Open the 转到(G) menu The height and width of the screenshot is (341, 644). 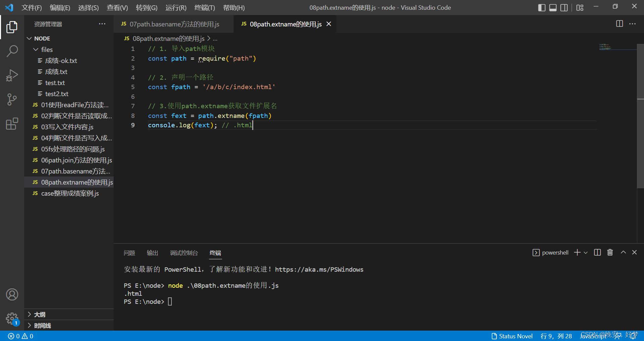147,8
